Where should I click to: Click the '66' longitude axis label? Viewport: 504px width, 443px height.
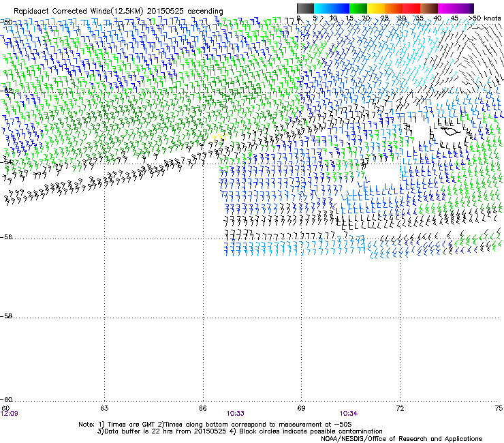coord(203,408)
